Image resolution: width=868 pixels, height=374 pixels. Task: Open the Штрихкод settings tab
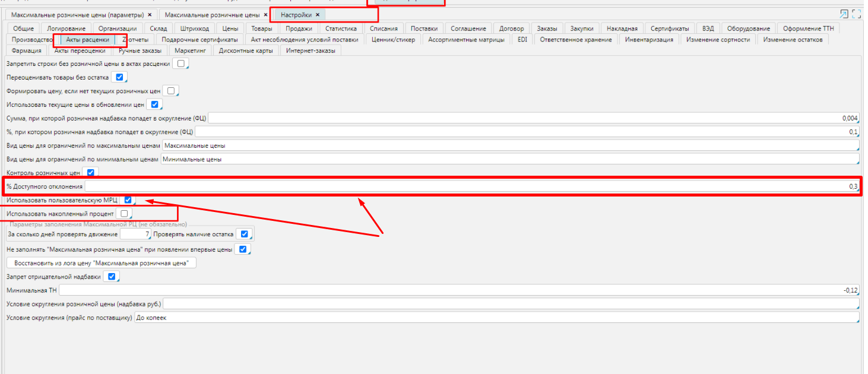coord(194,28)
